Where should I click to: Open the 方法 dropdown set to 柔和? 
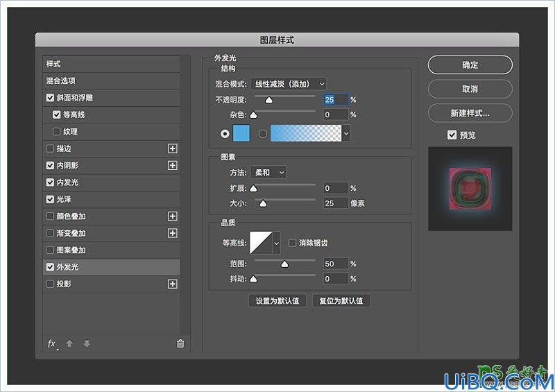pos(268,173)
